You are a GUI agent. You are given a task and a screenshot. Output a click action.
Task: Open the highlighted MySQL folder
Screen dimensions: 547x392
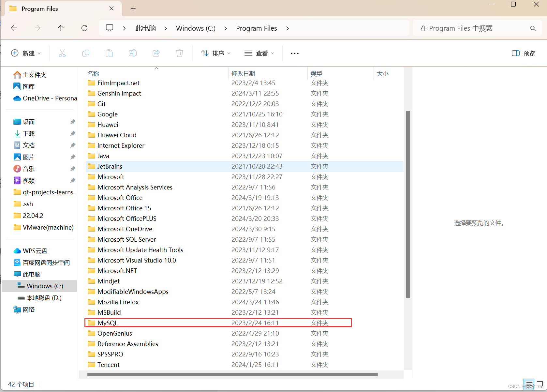pyautogui.click(x=108, y=323)
